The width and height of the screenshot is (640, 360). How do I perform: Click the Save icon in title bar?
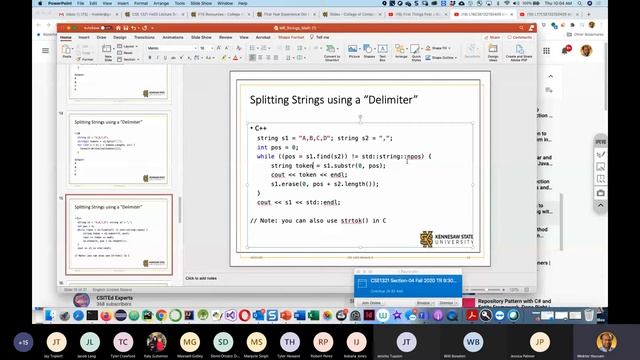(125, 28)
